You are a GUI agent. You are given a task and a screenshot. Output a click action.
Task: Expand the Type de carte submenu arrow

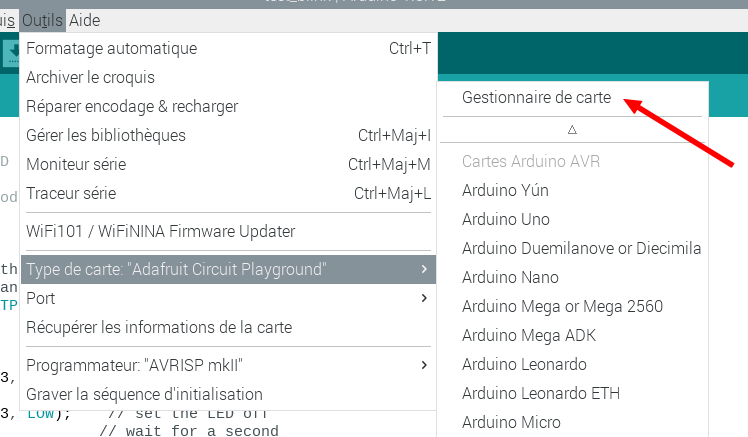point(424,269)
